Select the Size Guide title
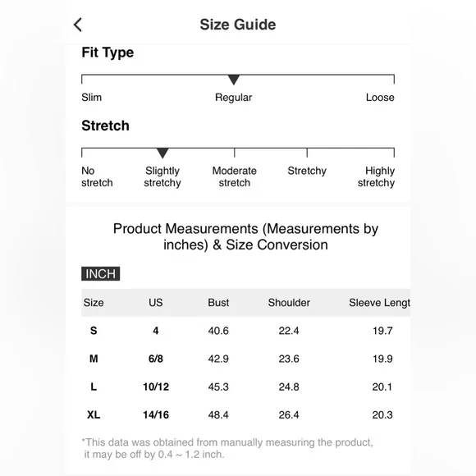 click(238, 25)
